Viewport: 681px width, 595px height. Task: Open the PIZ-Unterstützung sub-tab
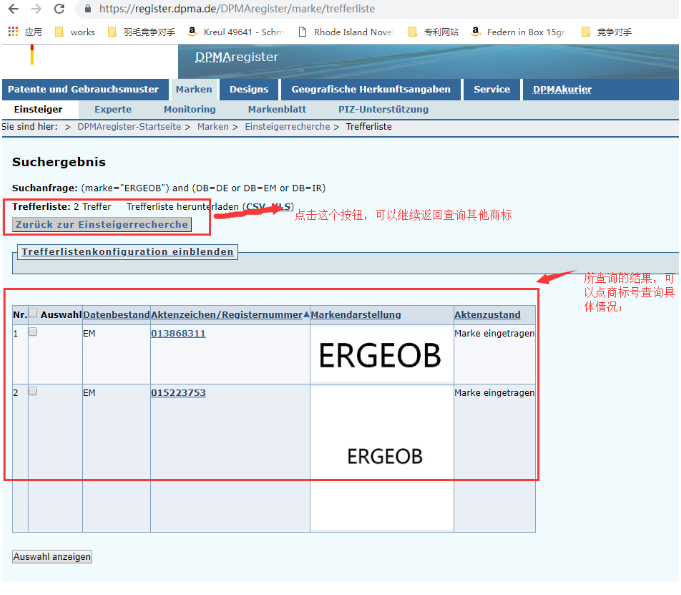pyautogui.click(x=383, y=109)
